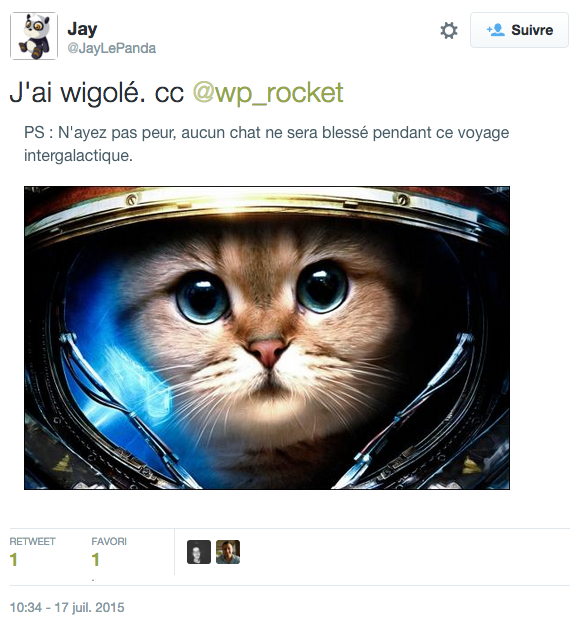Click the word "intergalactique." in the quote
579x628 pixels.
pos(78,155)
